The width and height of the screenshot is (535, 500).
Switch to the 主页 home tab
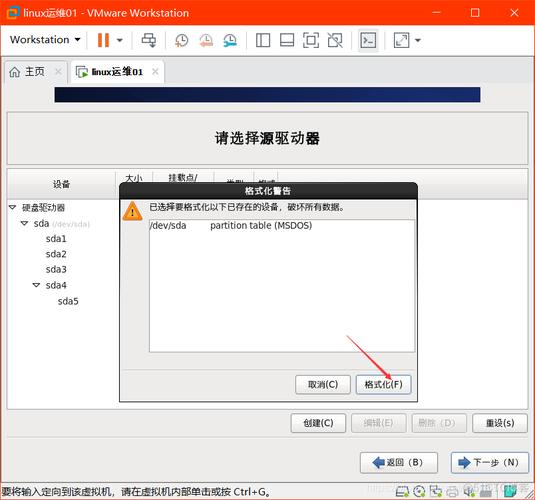tap(34, 72)
